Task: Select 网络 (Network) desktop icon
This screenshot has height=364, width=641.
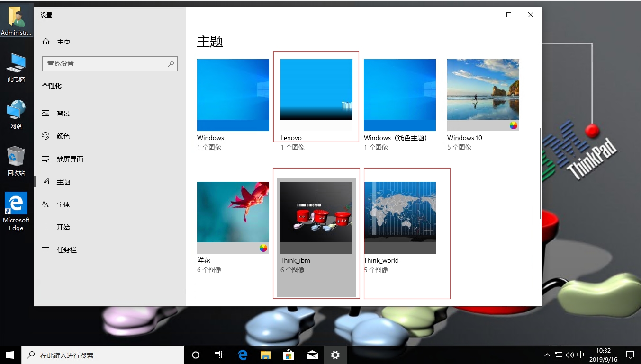Action: click(x=16, y=115)
